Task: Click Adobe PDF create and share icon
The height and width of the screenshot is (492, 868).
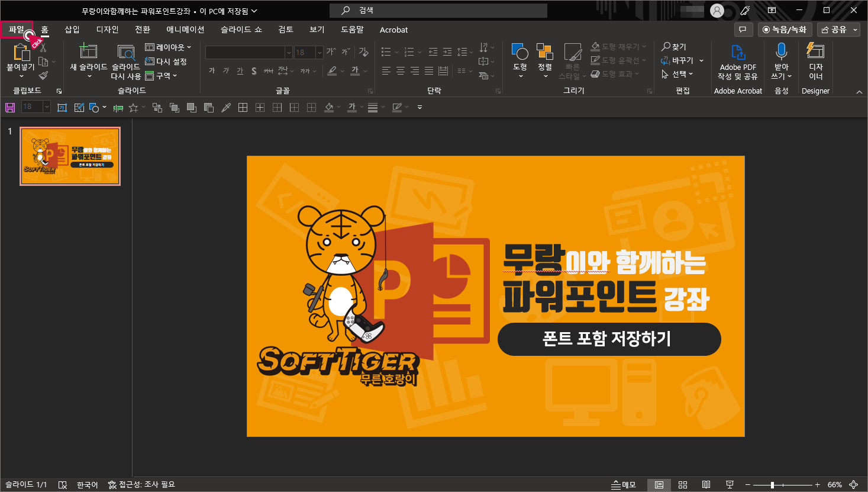Action: pos(738,52)
